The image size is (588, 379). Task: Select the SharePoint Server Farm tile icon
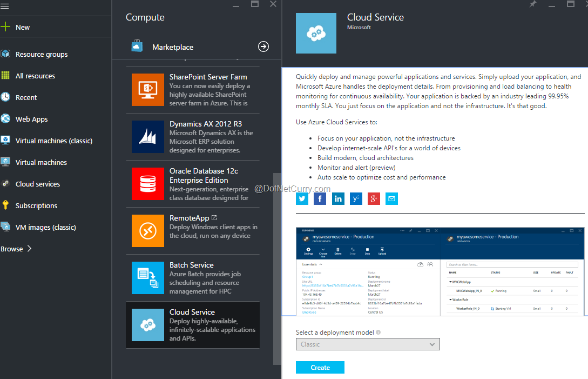point(148,89)
